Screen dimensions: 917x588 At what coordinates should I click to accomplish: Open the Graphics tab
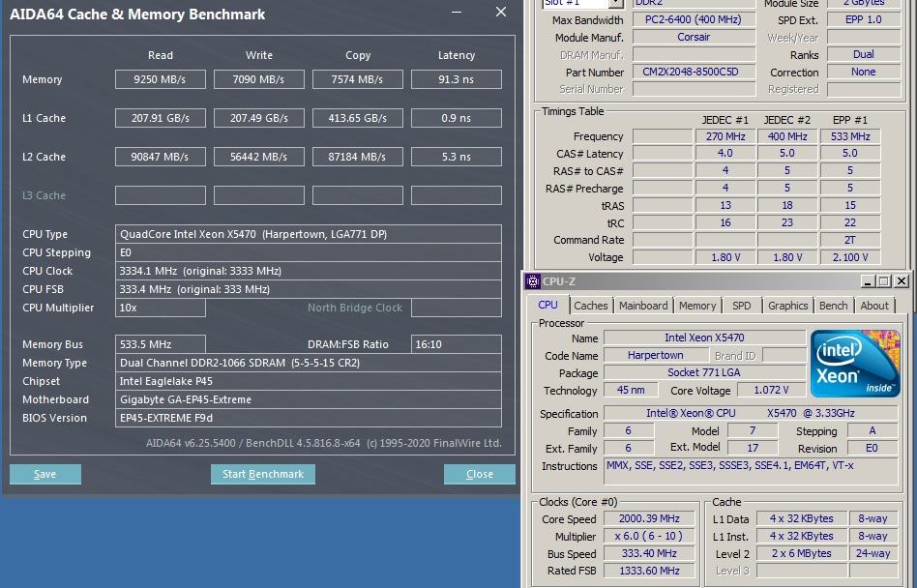787,306
